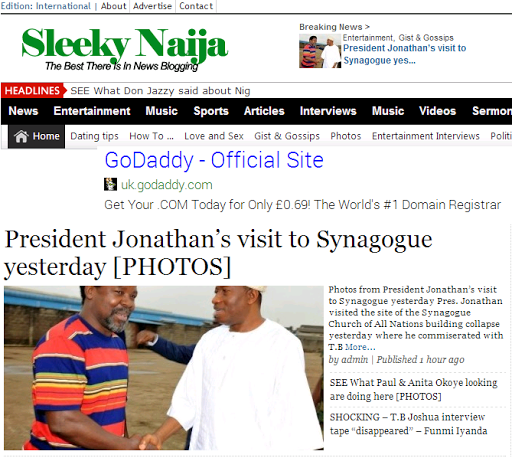The width and height of the screenshot is (512, 458).
Task: Open the Entertainment menu
Action: 92,111
